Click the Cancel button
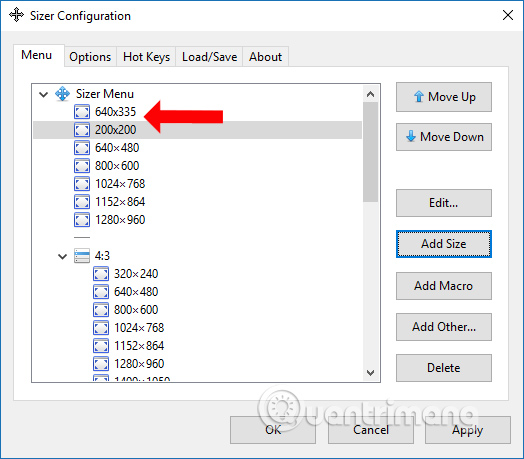The height and width of the screenshot is (459, 524). (x=371, y=430)
